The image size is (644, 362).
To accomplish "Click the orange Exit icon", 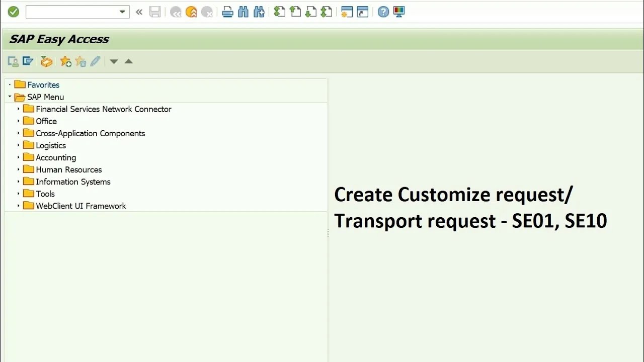I will click(191, 12).
